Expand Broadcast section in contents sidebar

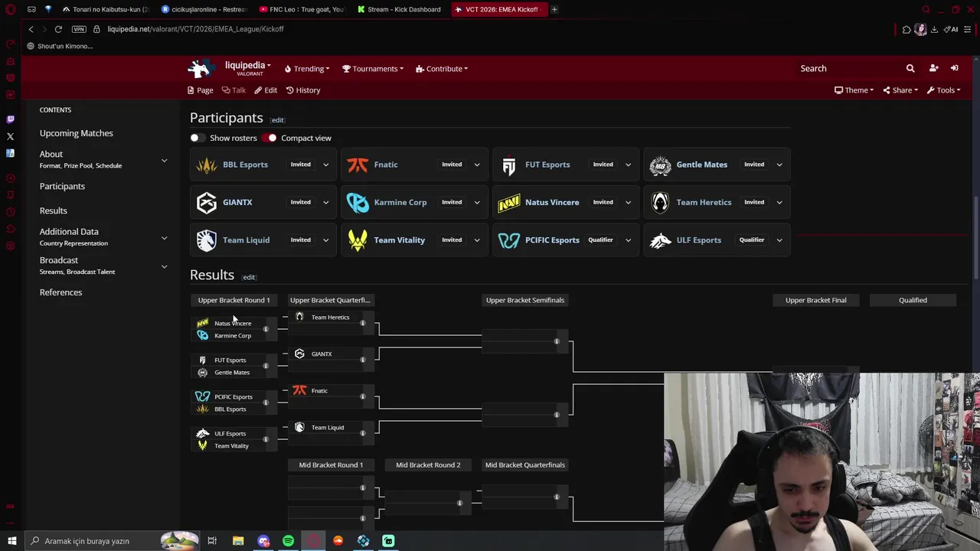[164, 266]
